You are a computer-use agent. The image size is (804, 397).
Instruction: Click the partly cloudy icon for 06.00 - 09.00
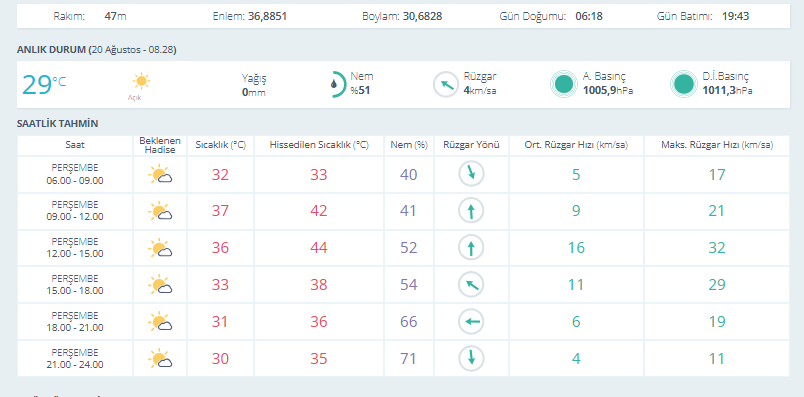pos(160,174)
